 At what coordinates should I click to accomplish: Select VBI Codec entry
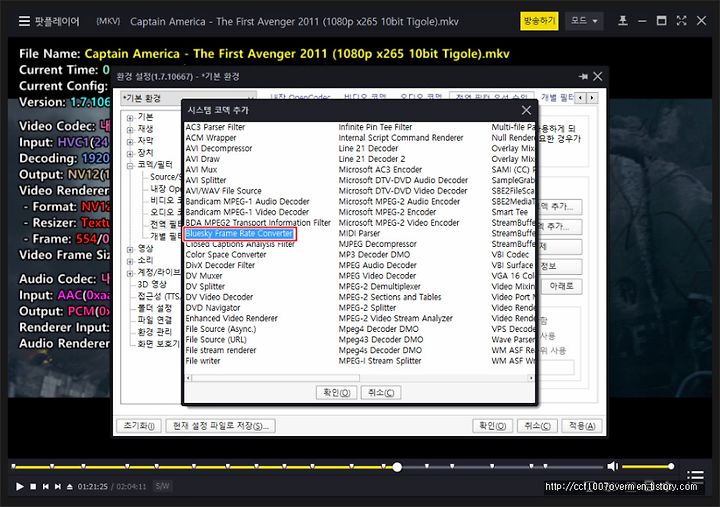(x=510, y=254)
